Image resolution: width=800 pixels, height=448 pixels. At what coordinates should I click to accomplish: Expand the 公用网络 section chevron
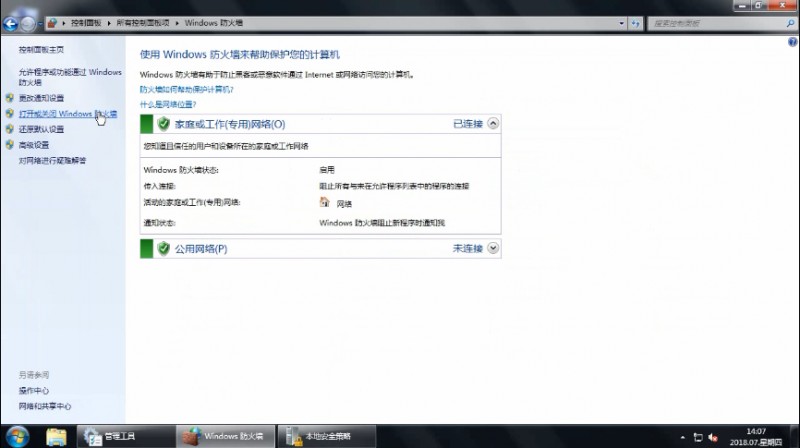coord(493,248)
